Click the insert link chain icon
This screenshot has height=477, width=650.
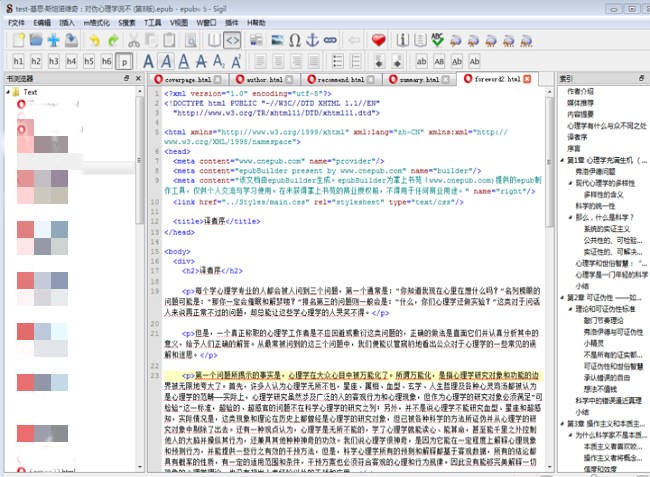pyautogui.click(x=331, y=40)
